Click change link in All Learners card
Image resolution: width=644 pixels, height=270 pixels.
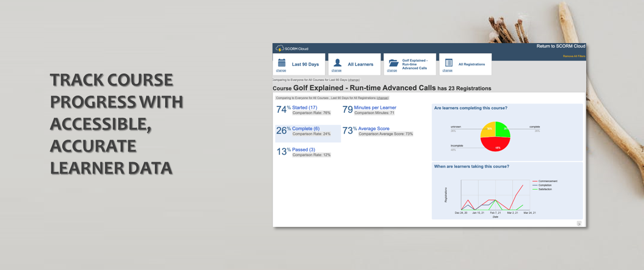(336, 70)
